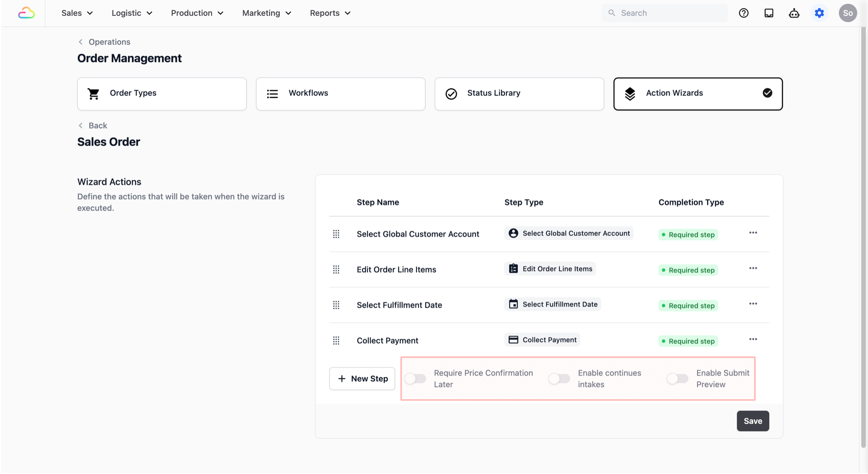Click the So user avatar
The height and width of the screenshot is (474, 868).
pos(847,13)
